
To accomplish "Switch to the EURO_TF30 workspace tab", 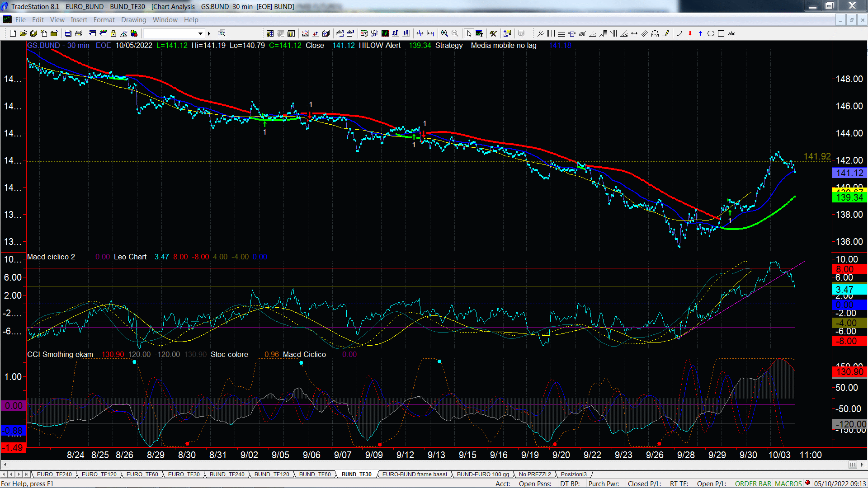I will [184, 474].
